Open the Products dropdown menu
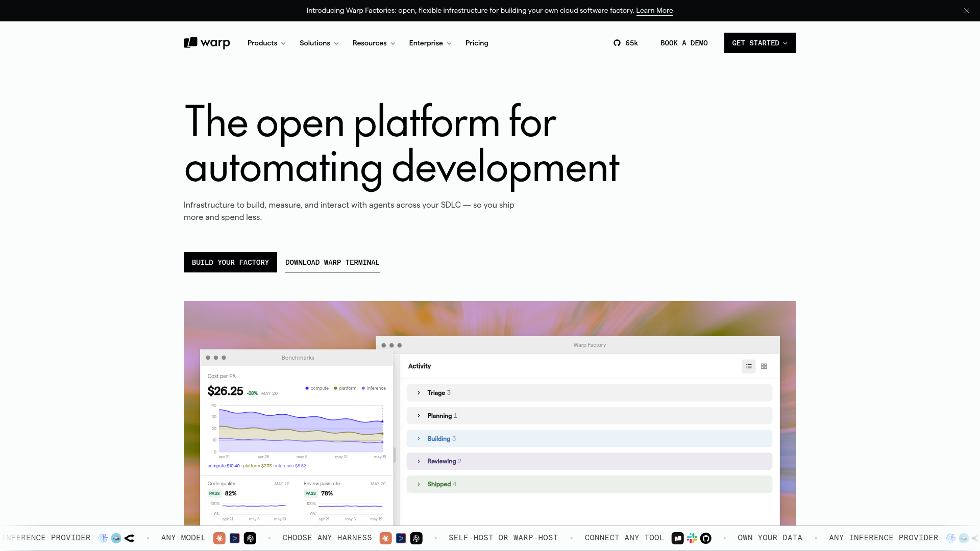Image resolution: width=980 pixels, height=551 pixels. (266, 43)
